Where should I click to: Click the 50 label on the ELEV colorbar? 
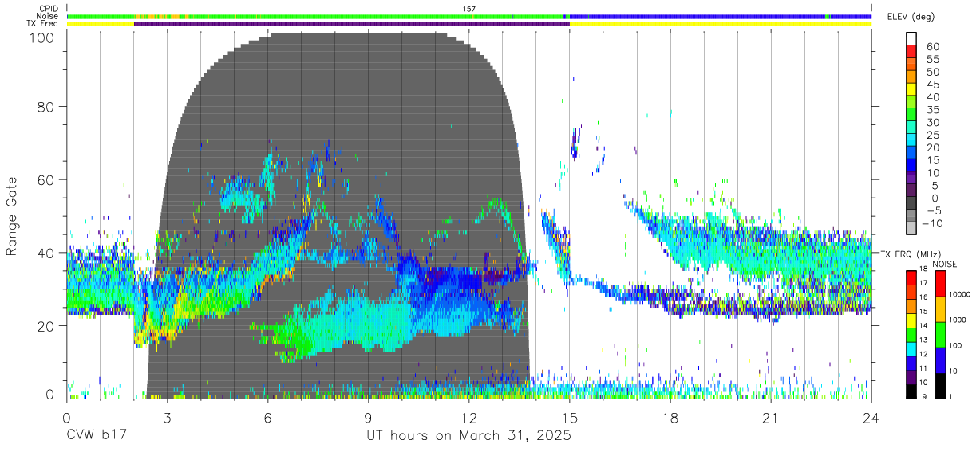933,73
